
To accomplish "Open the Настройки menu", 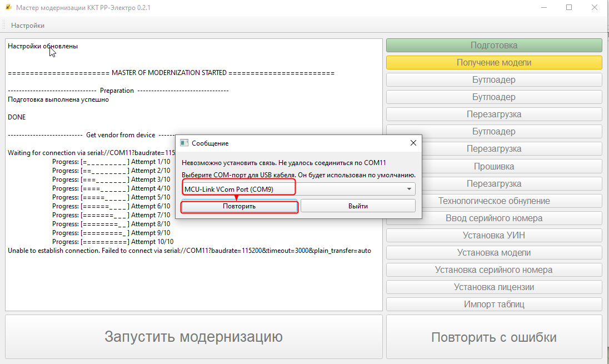I will pos(28,26).
